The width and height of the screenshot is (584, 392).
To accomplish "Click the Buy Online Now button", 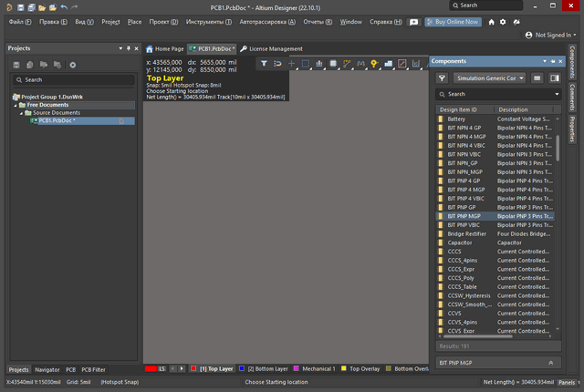I will [452, 21].
